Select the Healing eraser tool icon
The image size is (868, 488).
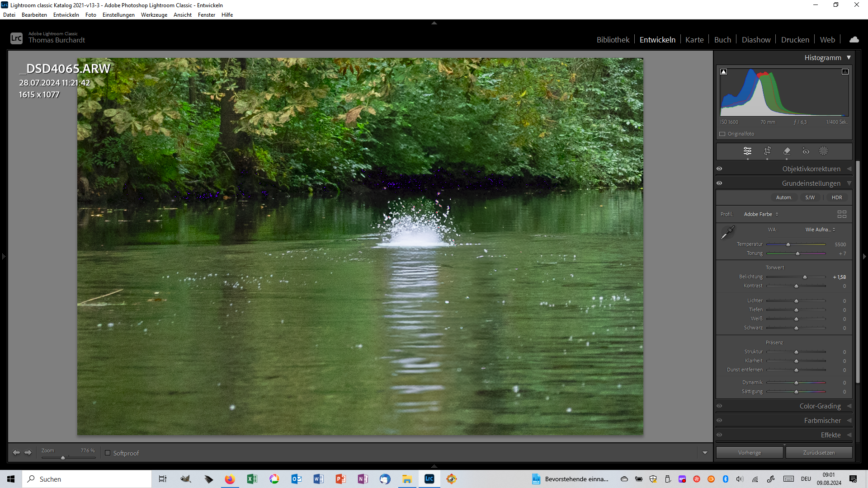pos(787,151)
